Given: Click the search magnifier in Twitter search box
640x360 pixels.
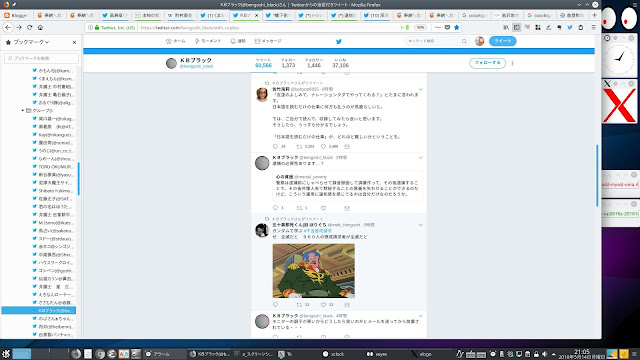Looking at the screenshot, I should pyautogui.click(x=464, y=41).
